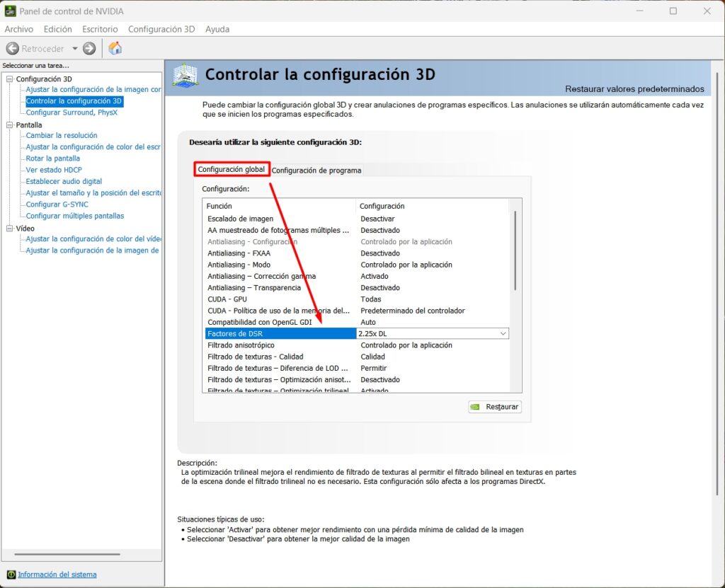Screen dimensions: 725x588
Task: Open Rotar la pantalla
Action: pos(52,158)
